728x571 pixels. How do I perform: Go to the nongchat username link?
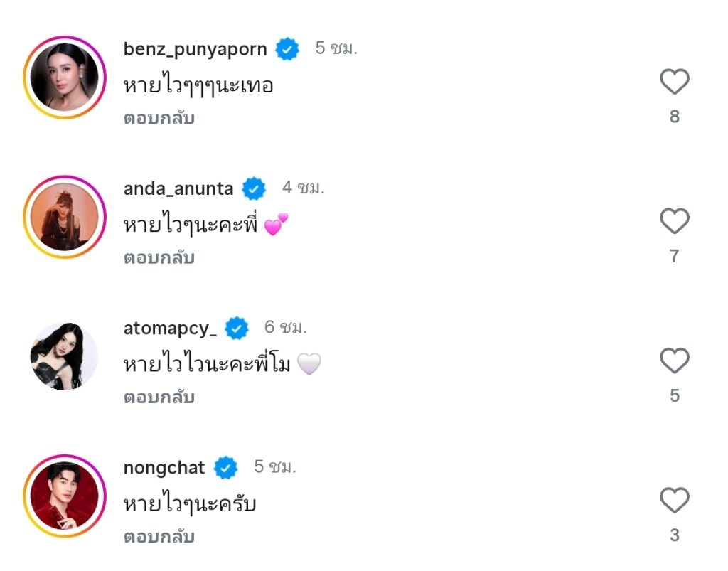click(x=164, y=467)
